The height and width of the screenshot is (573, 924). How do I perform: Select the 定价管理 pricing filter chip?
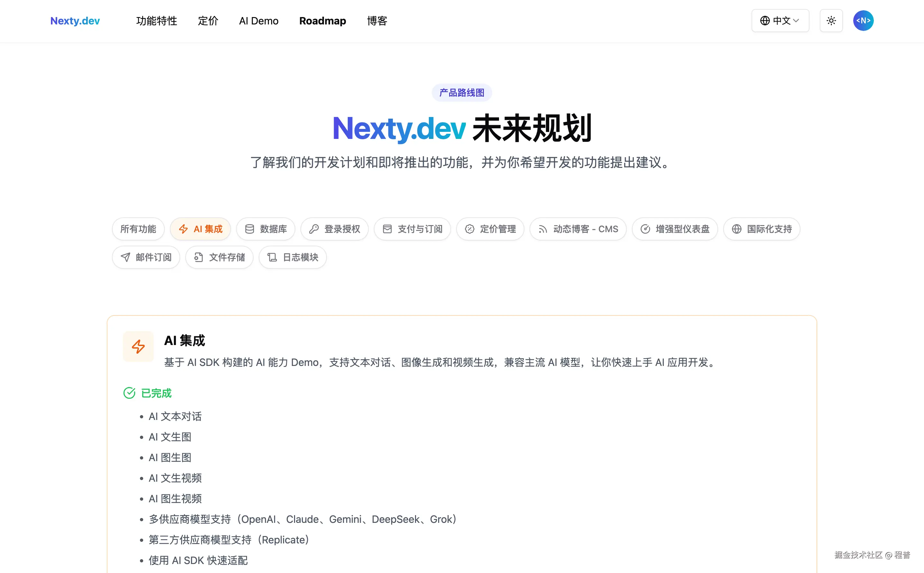coord(490,229)
